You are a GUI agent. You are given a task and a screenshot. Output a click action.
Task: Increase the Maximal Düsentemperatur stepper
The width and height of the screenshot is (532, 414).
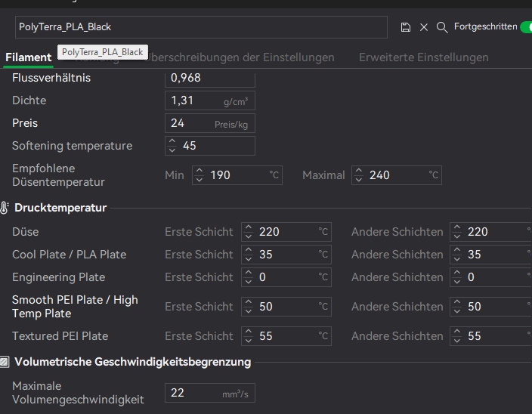tap(359, 171)
